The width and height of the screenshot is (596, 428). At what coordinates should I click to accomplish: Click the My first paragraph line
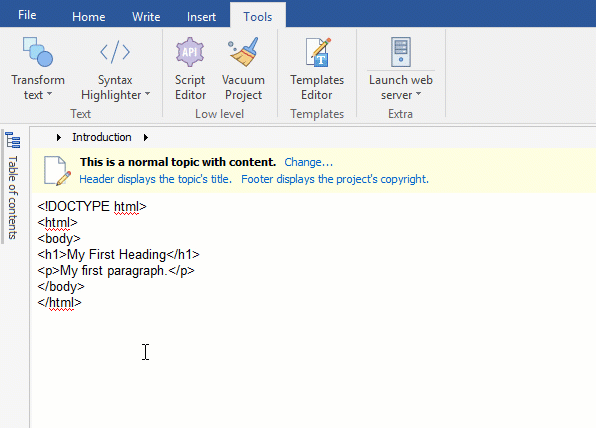point(116,270)
